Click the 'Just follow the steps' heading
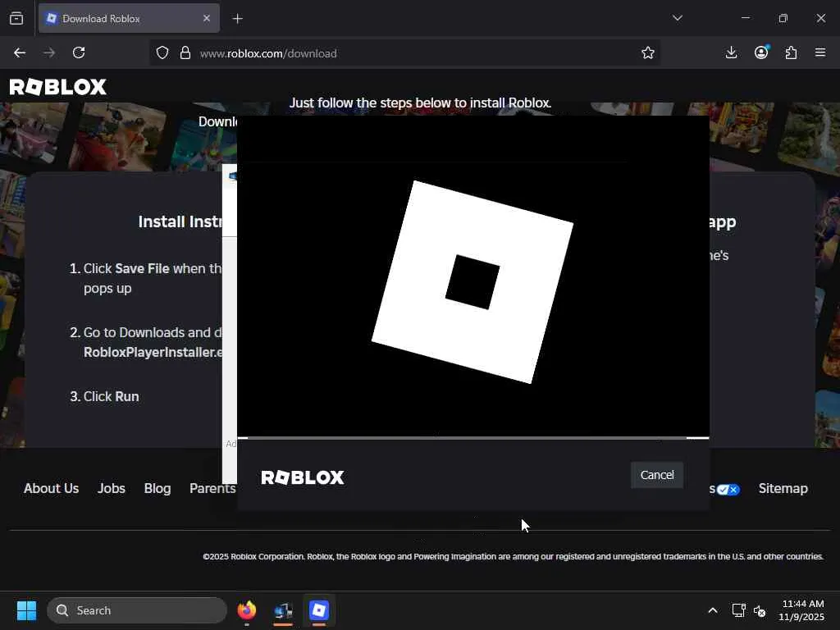 pyautogui.click(x=420, y=103)
